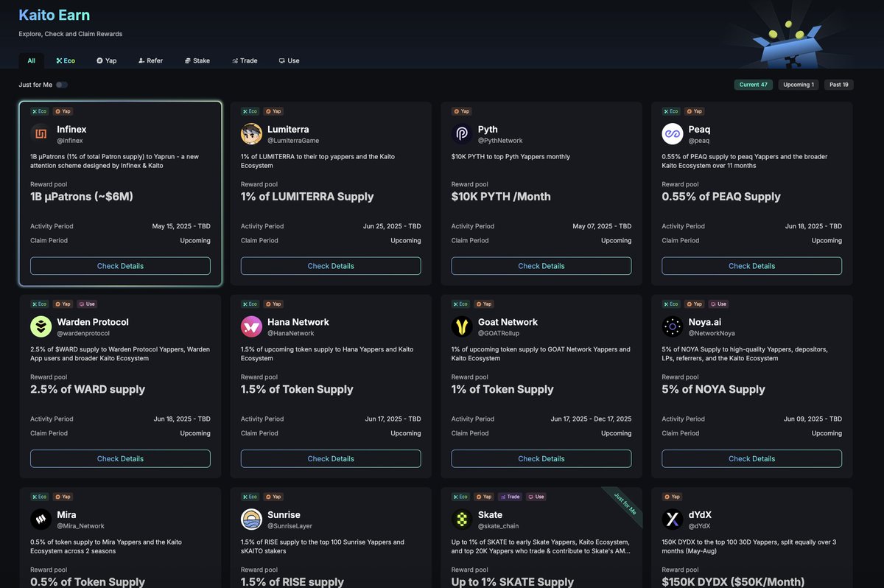Click the Kaito Earn page title
The width and height of the screenshot is (884, 588).
coord(55,15)
